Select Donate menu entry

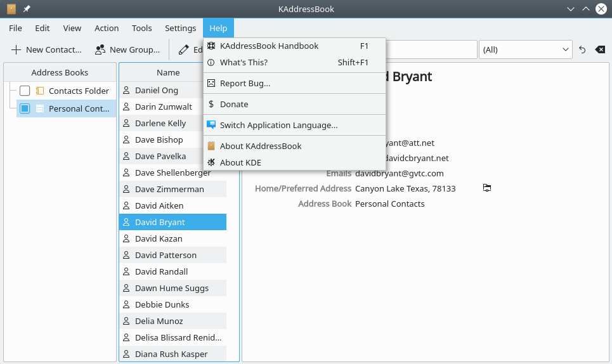pos(295,104)
